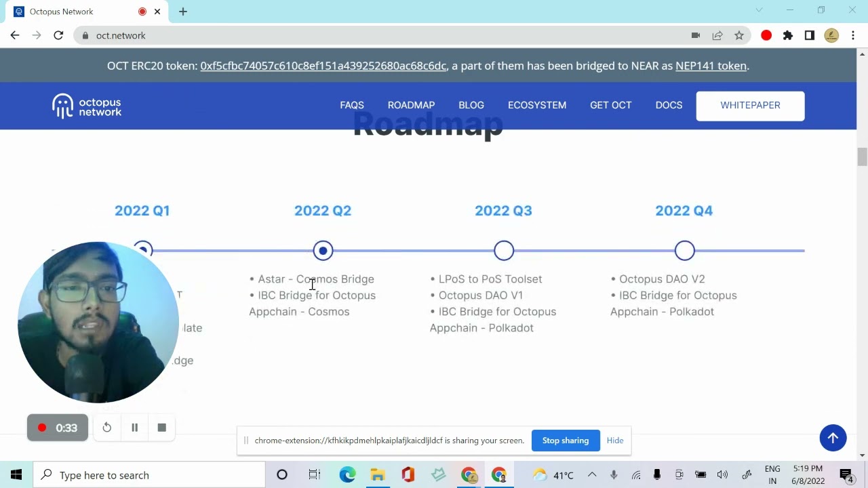Image resolution: width=868 pixels, height=488 pixels.
Task: Click the 2022 Q1 heading
Action: point(142,211)
